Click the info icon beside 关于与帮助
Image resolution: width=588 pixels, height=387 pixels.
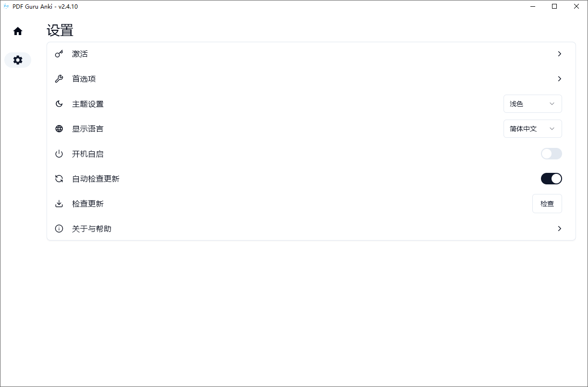59,229
